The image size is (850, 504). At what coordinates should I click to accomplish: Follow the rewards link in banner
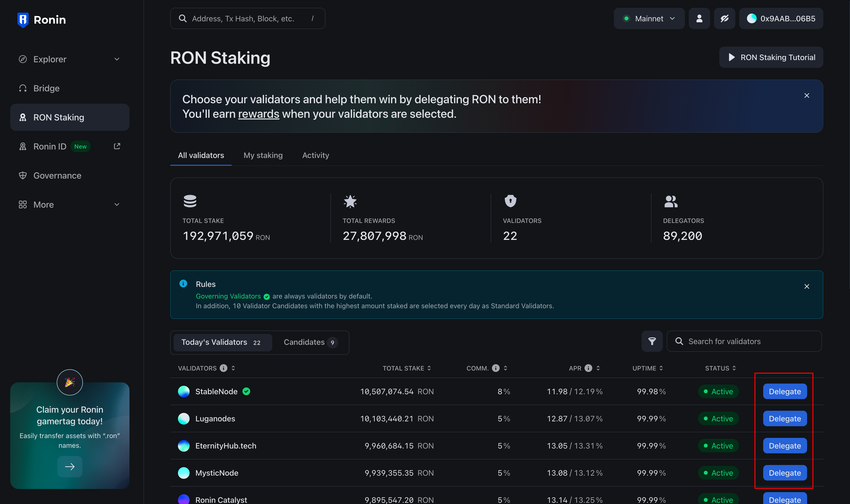point(258,114)
